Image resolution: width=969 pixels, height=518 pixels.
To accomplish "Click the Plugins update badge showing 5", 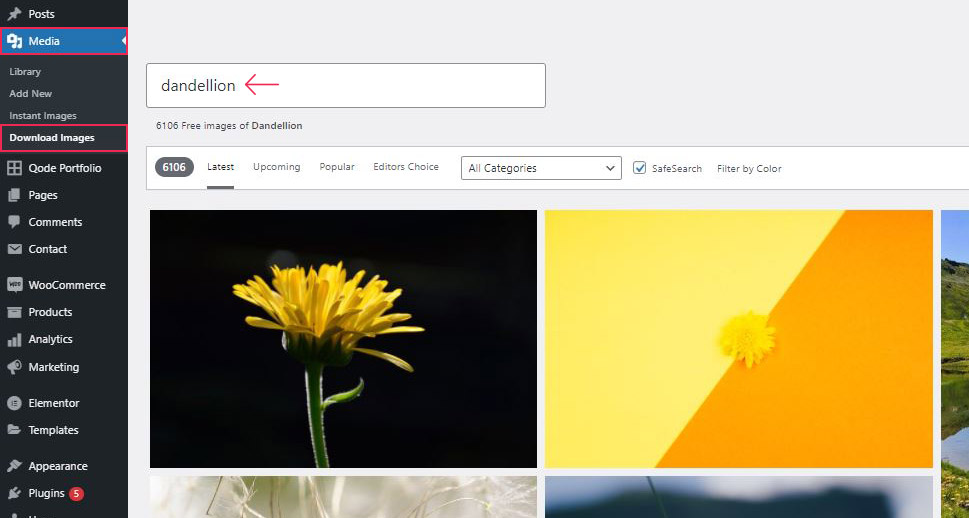I will coord(76,493).
